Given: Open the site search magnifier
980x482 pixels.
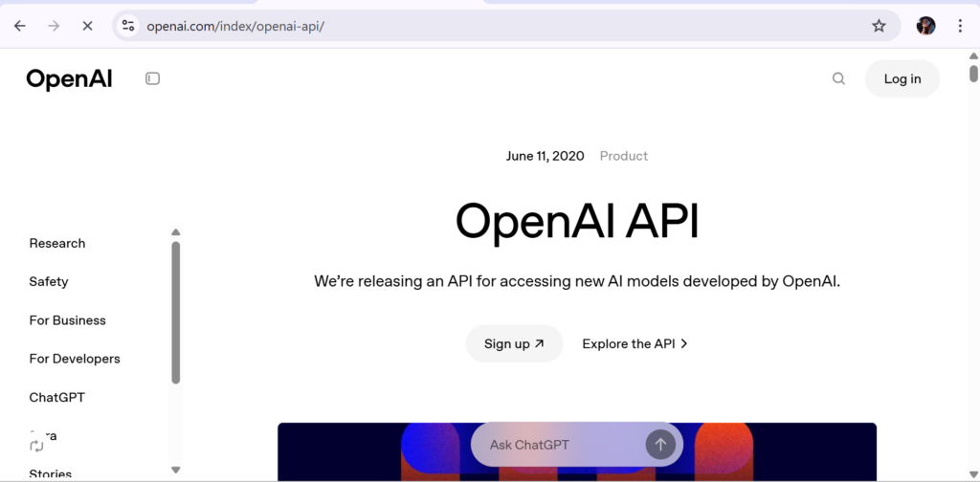Looking at the screenshot, I should point(838,78).
